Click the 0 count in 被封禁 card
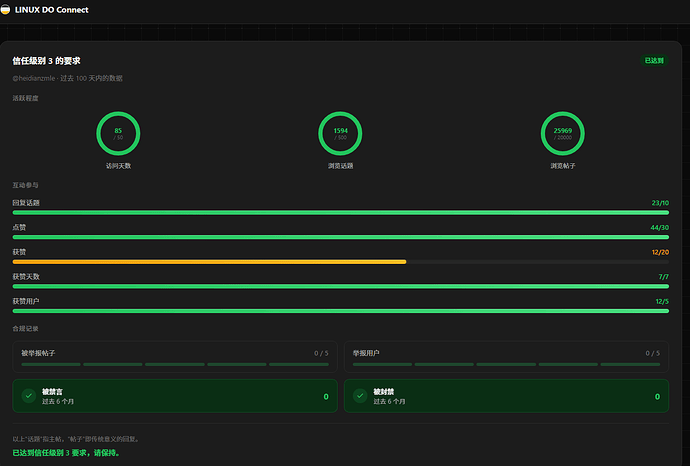 657,396
